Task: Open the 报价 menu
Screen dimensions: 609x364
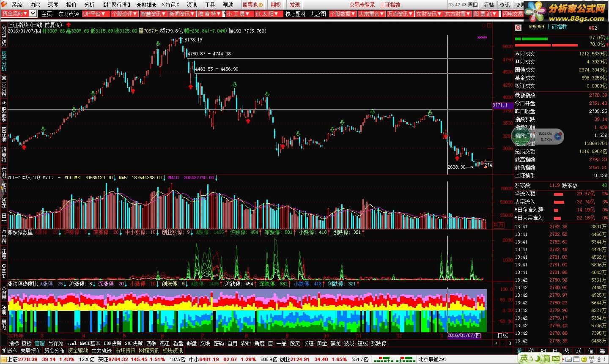Action: coord(71,5)
